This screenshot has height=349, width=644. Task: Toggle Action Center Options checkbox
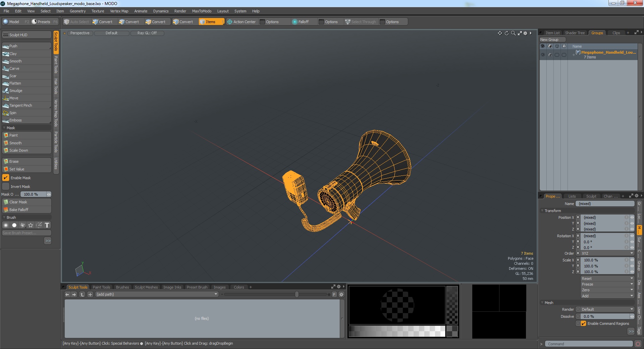pos(262,22)
